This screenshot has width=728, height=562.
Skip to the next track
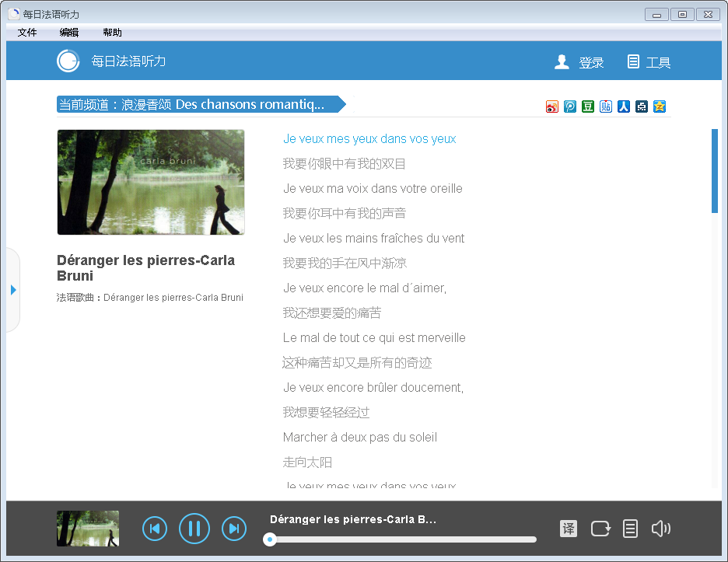(x=234, y=529)
